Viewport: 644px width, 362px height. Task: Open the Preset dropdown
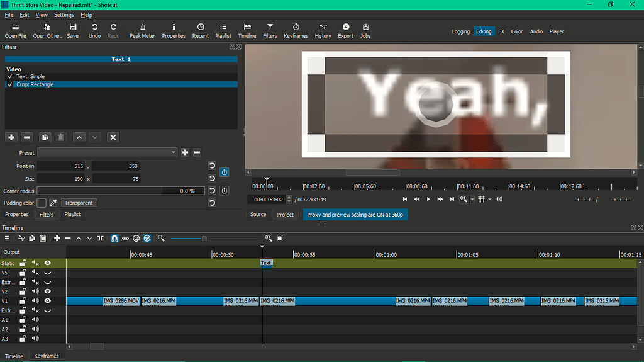click(x=107, y=152)
